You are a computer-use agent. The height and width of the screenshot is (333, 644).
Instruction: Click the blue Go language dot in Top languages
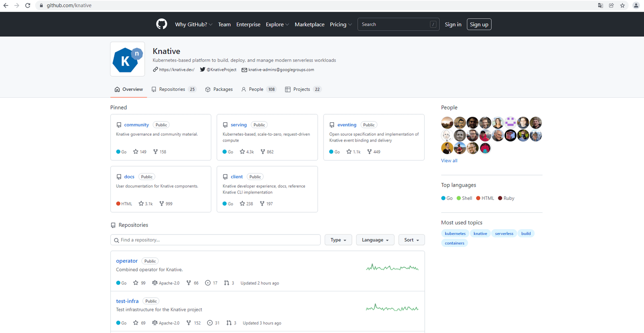point(443,198)
